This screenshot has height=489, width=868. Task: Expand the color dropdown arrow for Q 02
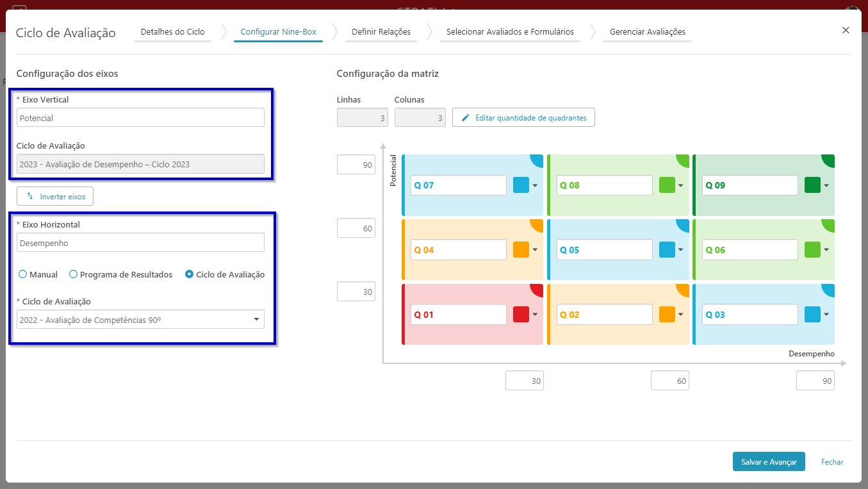(681, 315)
